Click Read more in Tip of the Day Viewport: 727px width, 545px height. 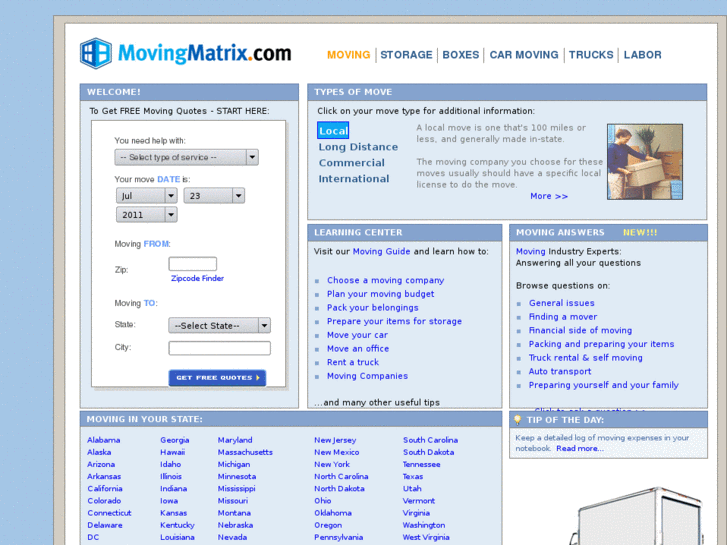580,449
